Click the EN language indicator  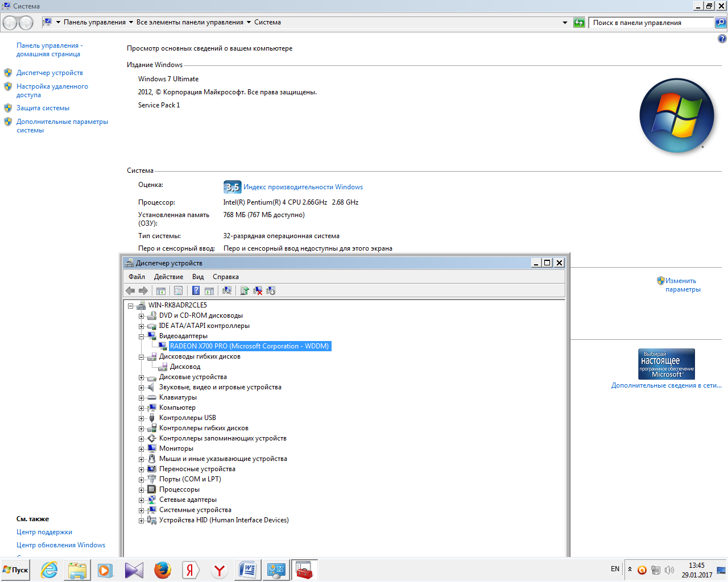point(615,569)
